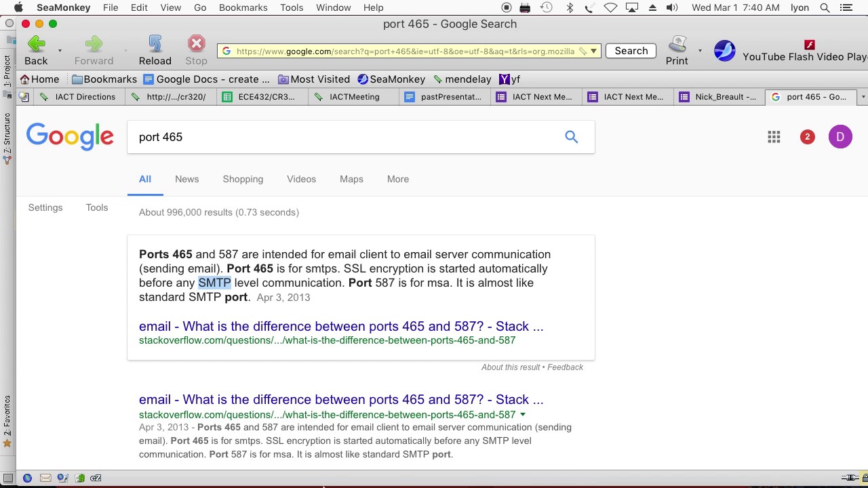868x488 pixels.
Task: View the Google notifications badge
Action: click(807, 137)
